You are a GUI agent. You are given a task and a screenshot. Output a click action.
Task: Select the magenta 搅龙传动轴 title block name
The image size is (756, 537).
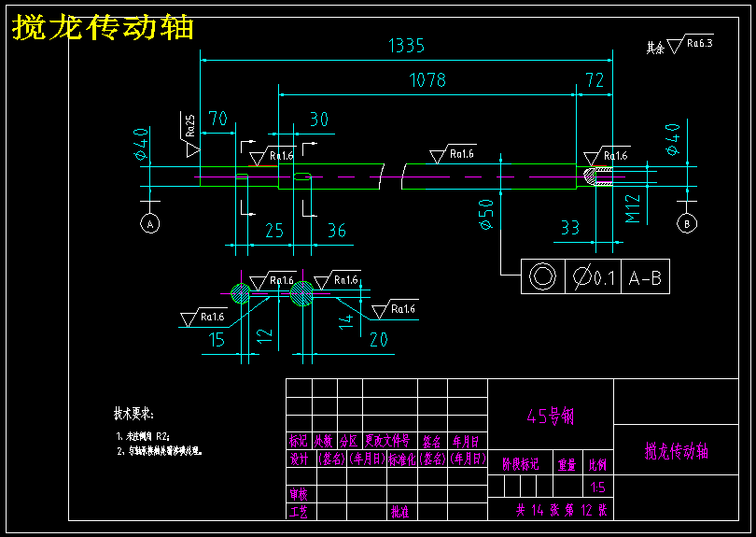pos(677,451)
